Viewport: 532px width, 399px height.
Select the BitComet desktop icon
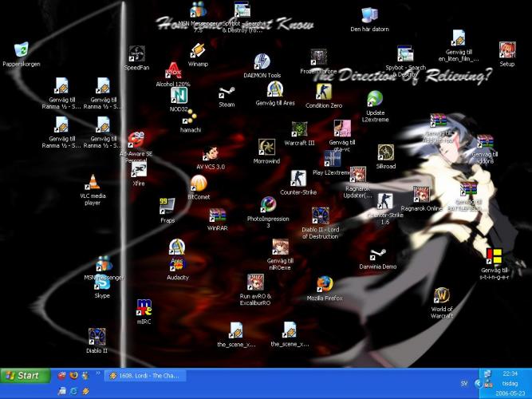point(198,184)
